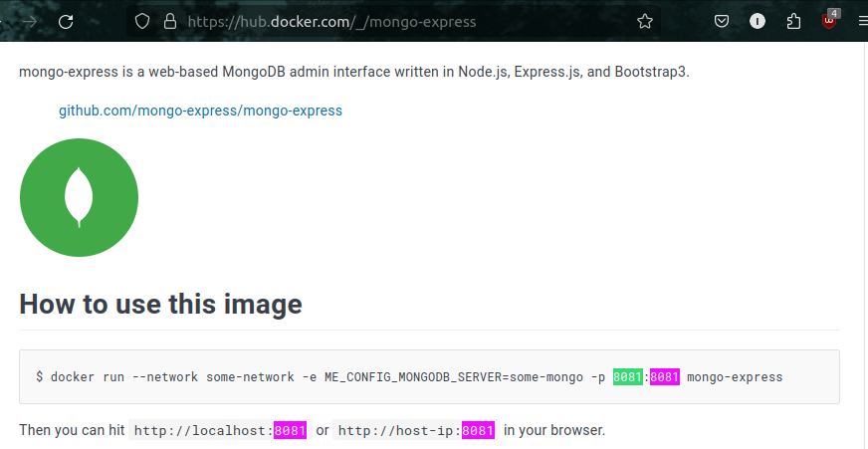
Task: Click the green highlighted 8081 host port
Action: (x=628, y=377)
